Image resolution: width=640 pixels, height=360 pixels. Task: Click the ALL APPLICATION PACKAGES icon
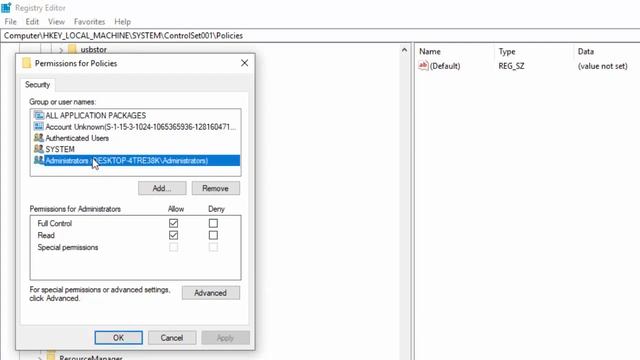[x=39, y=116]
